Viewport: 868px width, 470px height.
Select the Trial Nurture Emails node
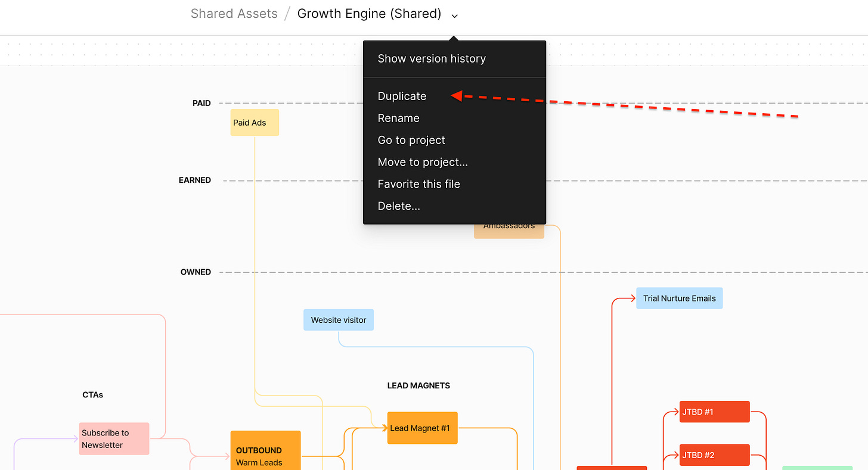point(679,298)
